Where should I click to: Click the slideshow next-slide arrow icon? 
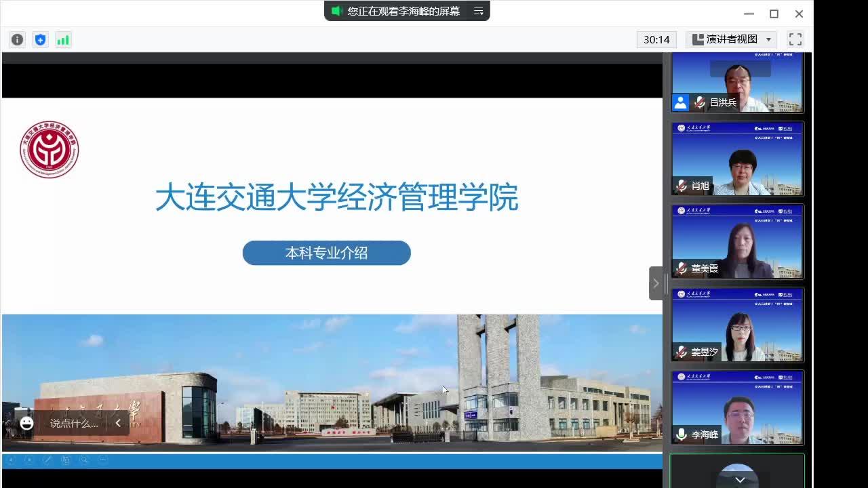tap(29, 460)
